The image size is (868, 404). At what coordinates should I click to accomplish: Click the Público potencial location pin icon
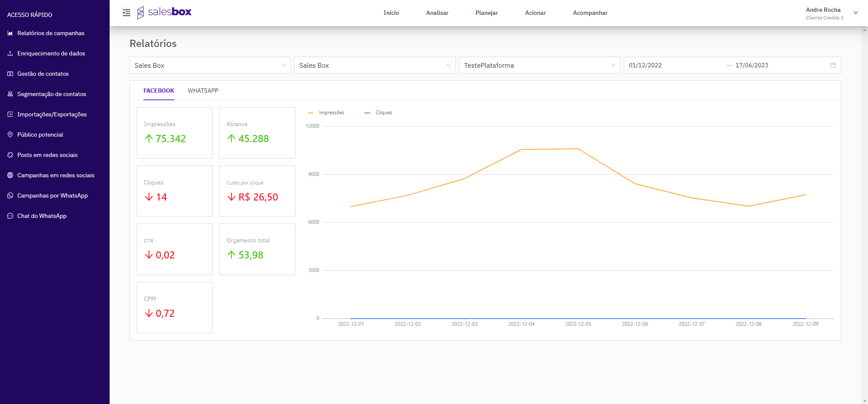pyautogui.click(x=10, y=135)
